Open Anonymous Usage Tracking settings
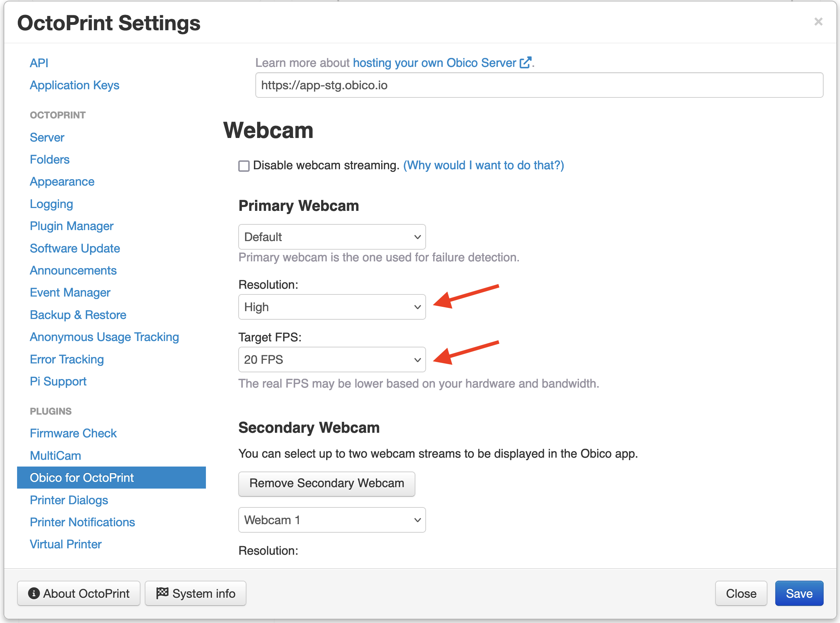The width and height of the screenshot is (840, 623). tap(104, 337)
